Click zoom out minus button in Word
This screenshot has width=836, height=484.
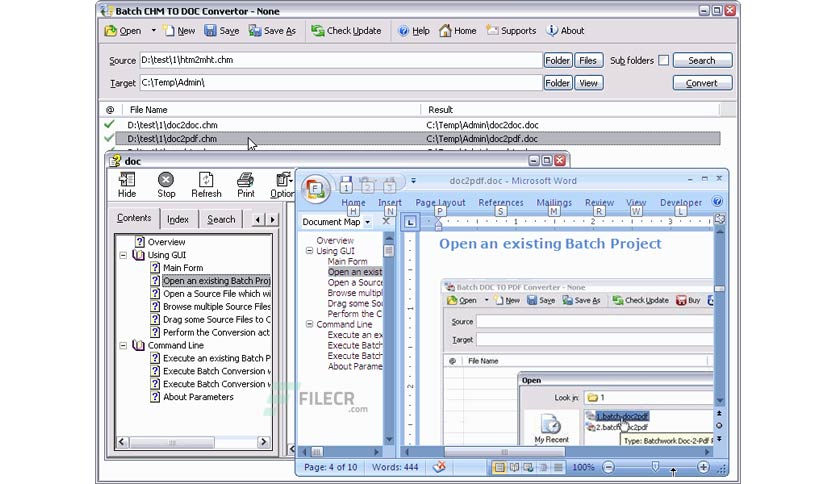(x=608, y=467)
